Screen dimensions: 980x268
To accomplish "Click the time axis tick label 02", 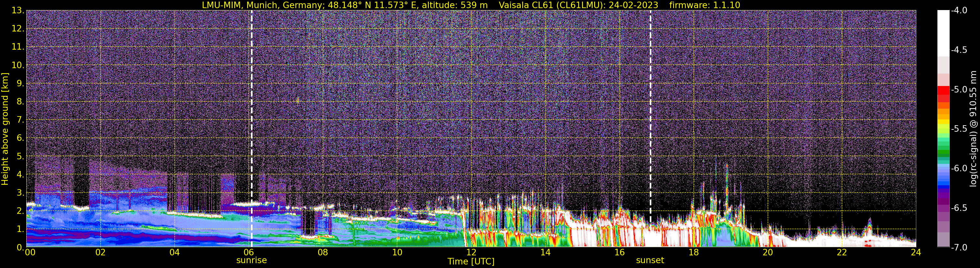I will [x=100, y=252].
